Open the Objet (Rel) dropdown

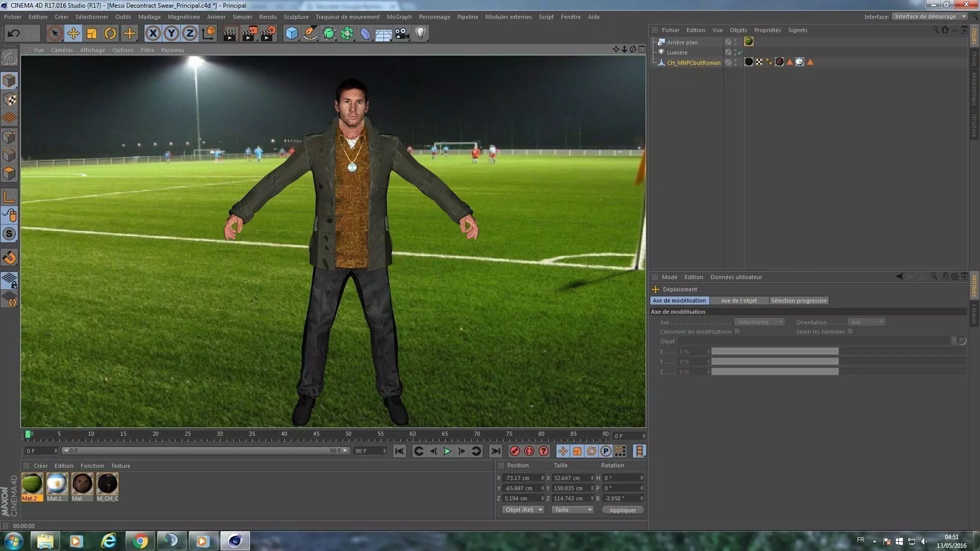[x=523, y=510]
